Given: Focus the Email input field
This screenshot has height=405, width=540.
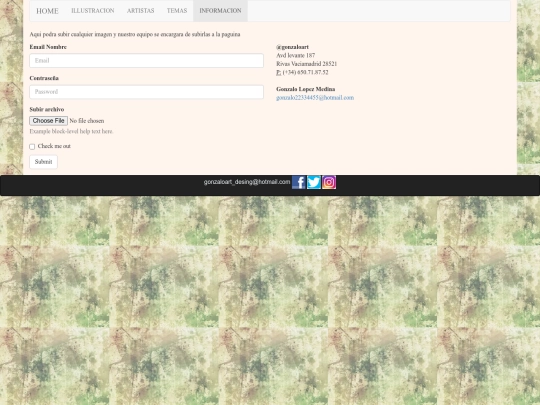Looking at the screenshot, I should tap(146, 61).
